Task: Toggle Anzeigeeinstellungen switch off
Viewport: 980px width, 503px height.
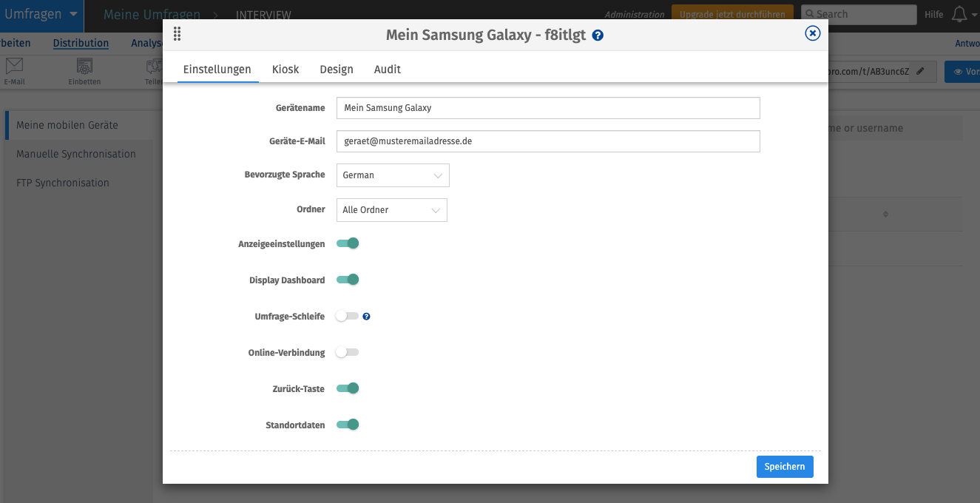Action: (348, 243)
